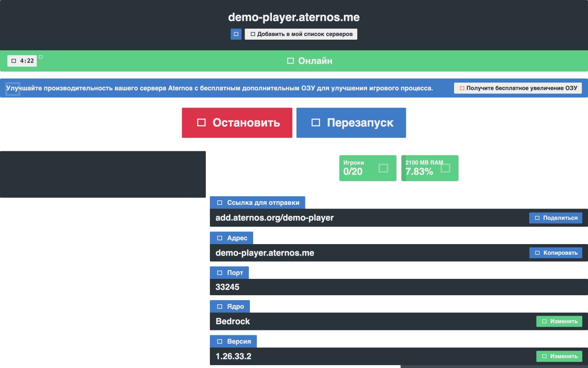Select the version value 1.26.33.2
Viewport: 588px width, 368px height.
234,356
